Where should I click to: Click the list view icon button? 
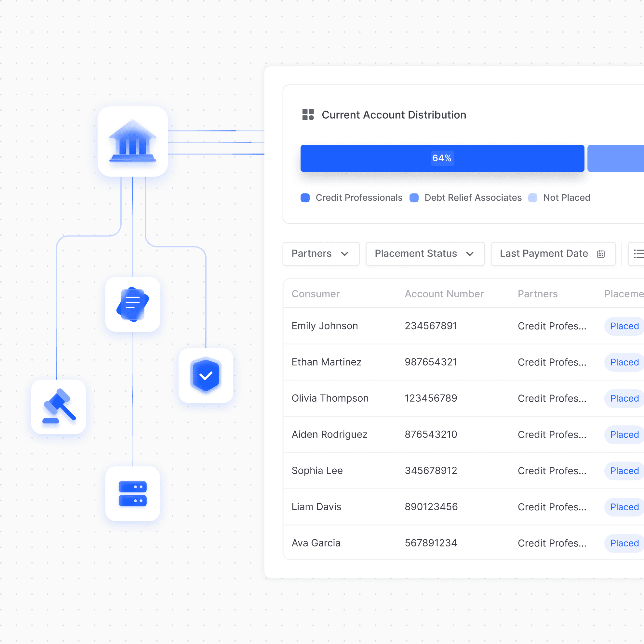point(638,254)
